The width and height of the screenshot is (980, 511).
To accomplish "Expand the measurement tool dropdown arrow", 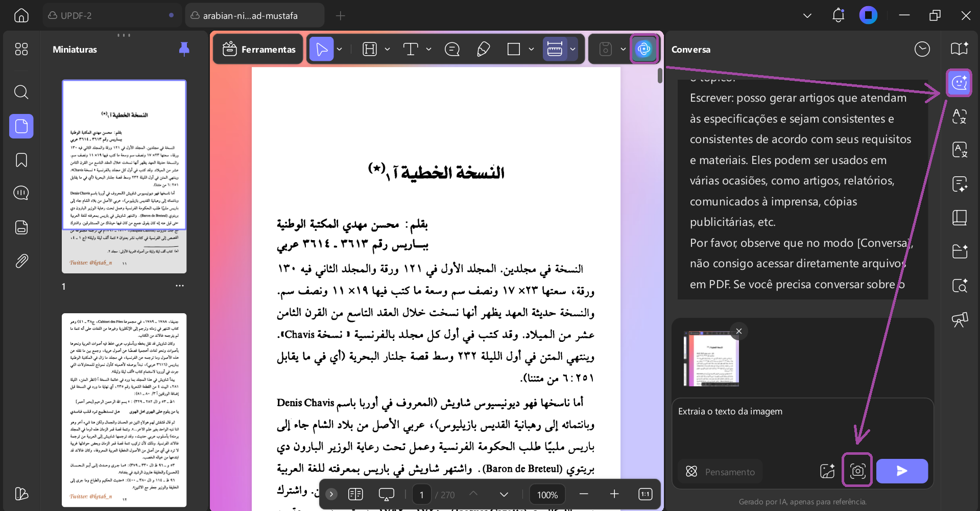I will [x=573, y=49].
